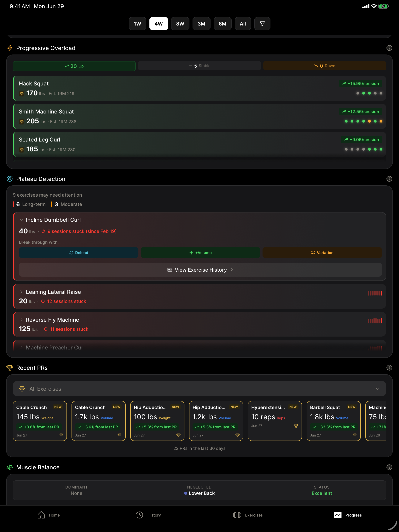Tap the +15.95/session trend badge
399x532 pixels.
pos(360,84)
